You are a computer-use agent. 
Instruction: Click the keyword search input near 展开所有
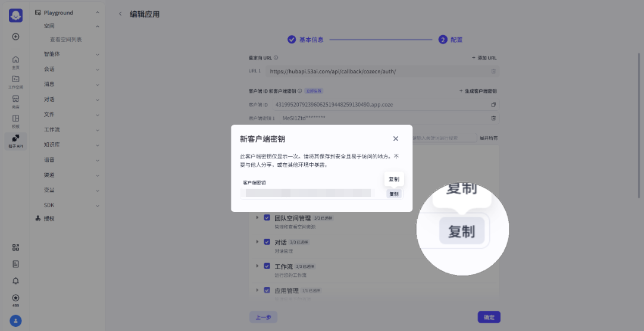coord(443,138)
